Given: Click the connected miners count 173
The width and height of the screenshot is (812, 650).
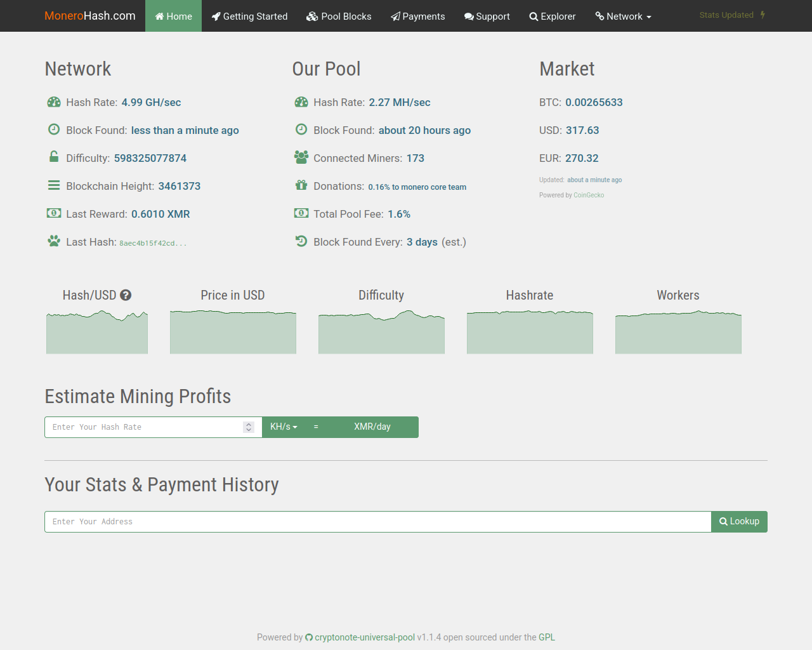Looking at the screenshot, I should [x=416, y=158].
